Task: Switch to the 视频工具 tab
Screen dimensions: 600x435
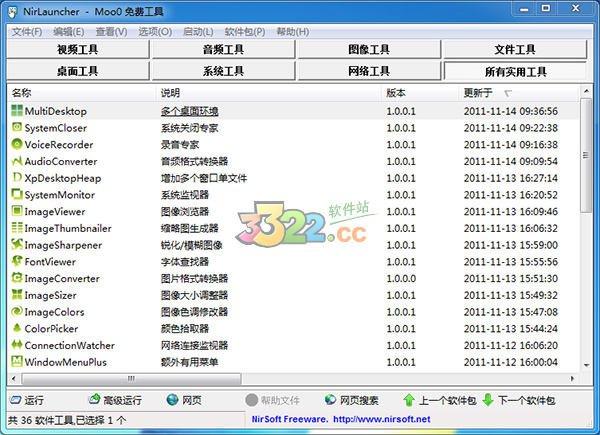Action: pyautogui.click(x=78, y=49)
